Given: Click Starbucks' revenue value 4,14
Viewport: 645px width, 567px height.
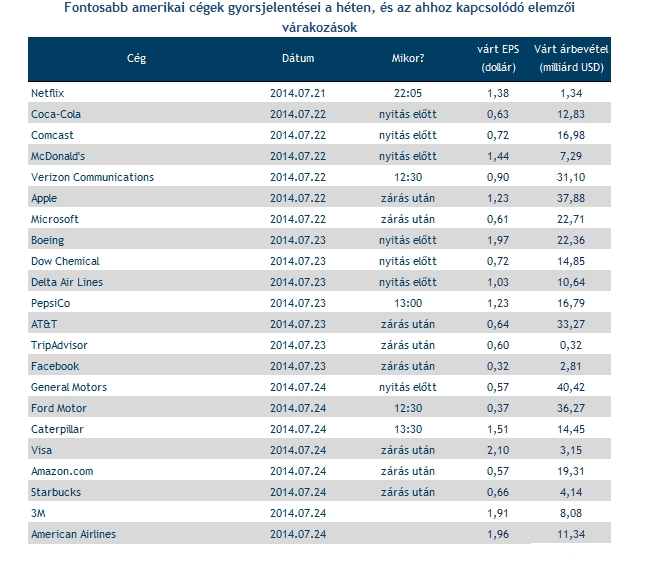Looking at the screenshot, I should click(x=571, y=492).
